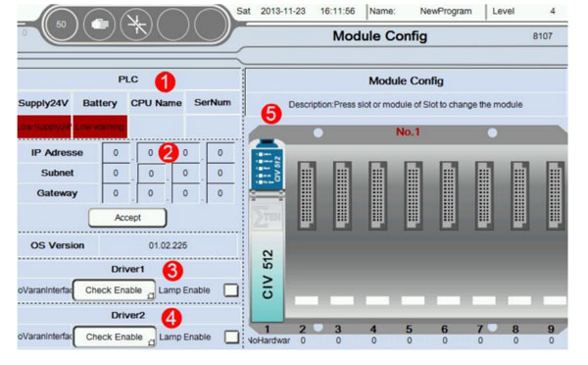Edit first octet of Subnet

[x=116, y=173]
